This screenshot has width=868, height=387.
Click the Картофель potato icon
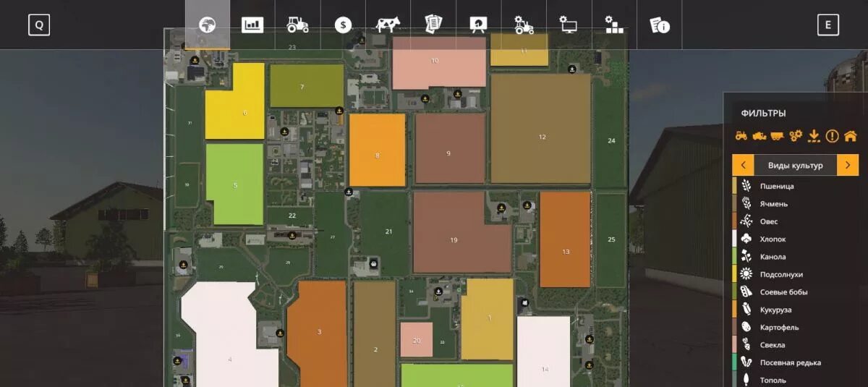(746, 327)
